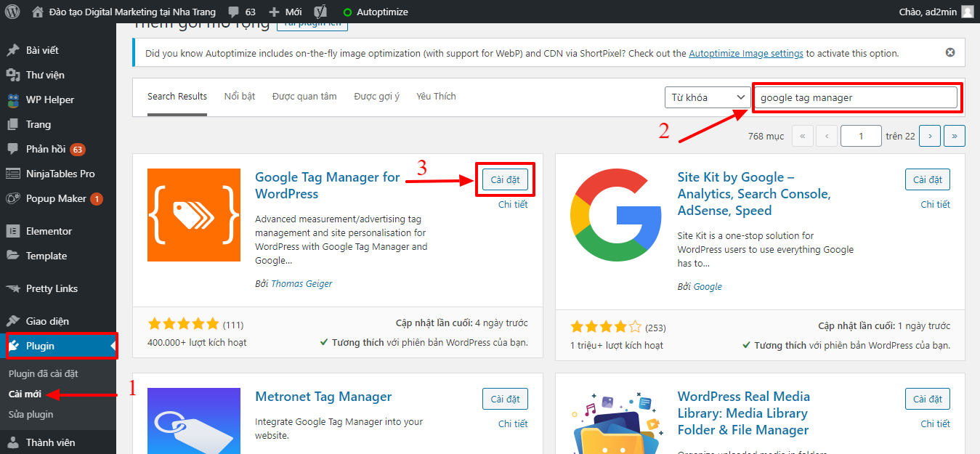The height and width of the screenshot is (454, 980).
Task: Click the WordPress logo in admin bar
Action: pos(13,12)
